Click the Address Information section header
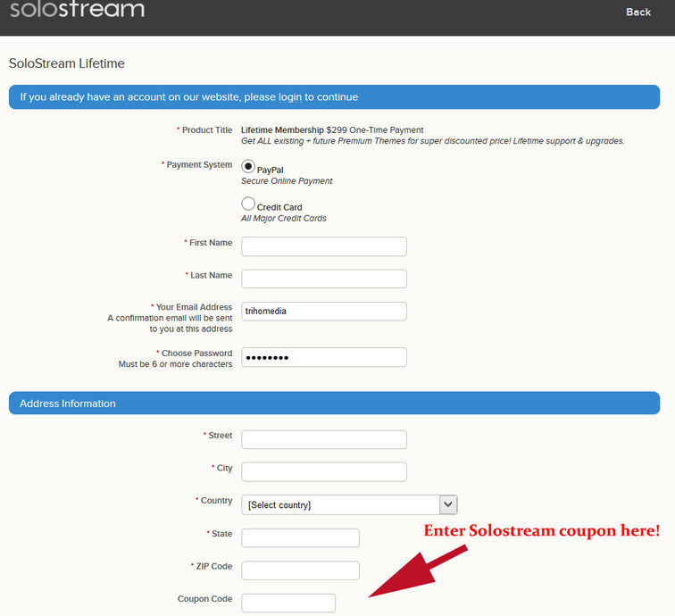This screenshot has height=616, width=675. 334,403
